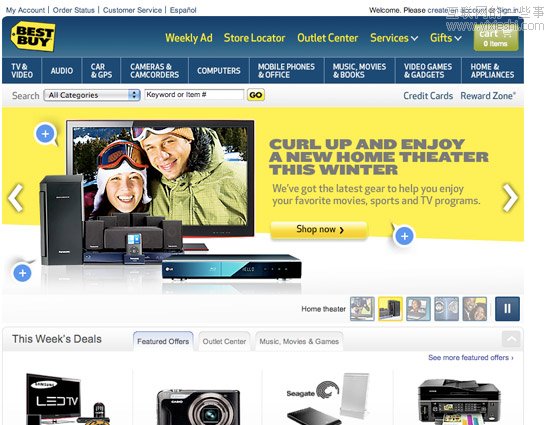Expand the Services dropdown menu
The height and width of the screenshot is (425, 550).
394,38
